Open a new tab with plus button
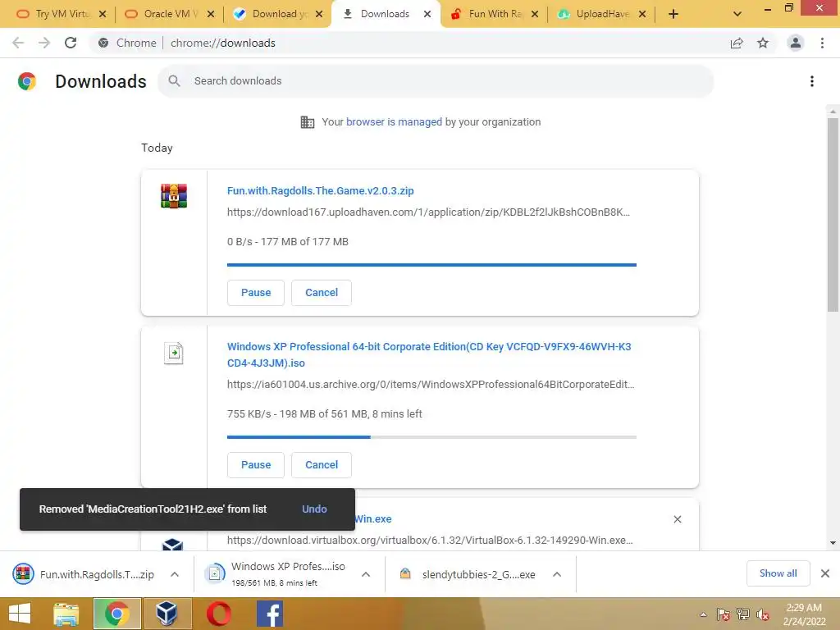Screen dimensions: 840x630 pos(673,14)
